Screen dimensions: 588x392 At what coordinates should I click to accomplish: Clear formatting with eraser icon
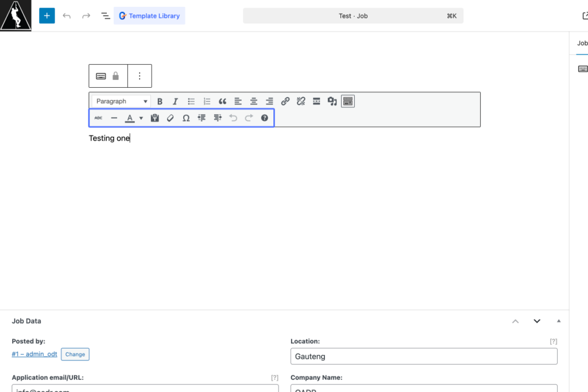coord(170,118)
